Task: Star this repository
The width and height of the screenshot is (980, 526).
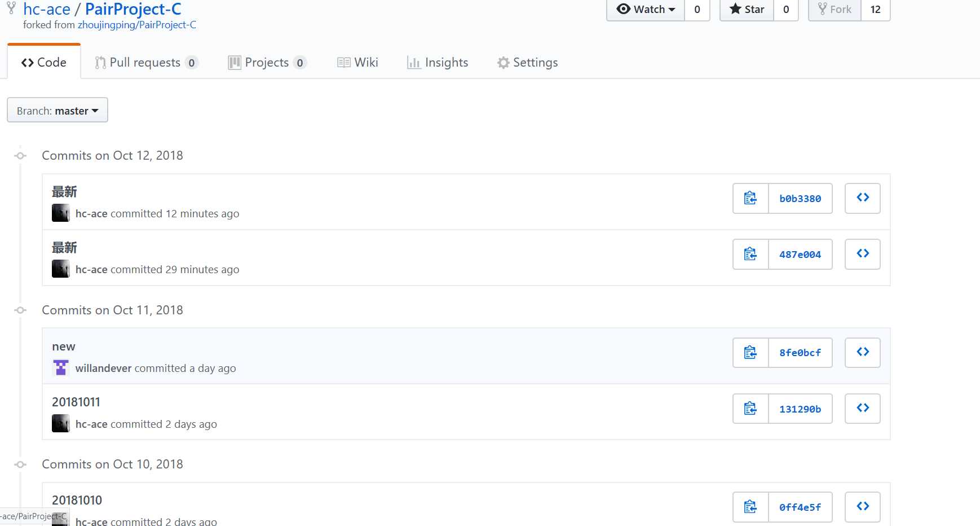Action: [x=747, y=10]
